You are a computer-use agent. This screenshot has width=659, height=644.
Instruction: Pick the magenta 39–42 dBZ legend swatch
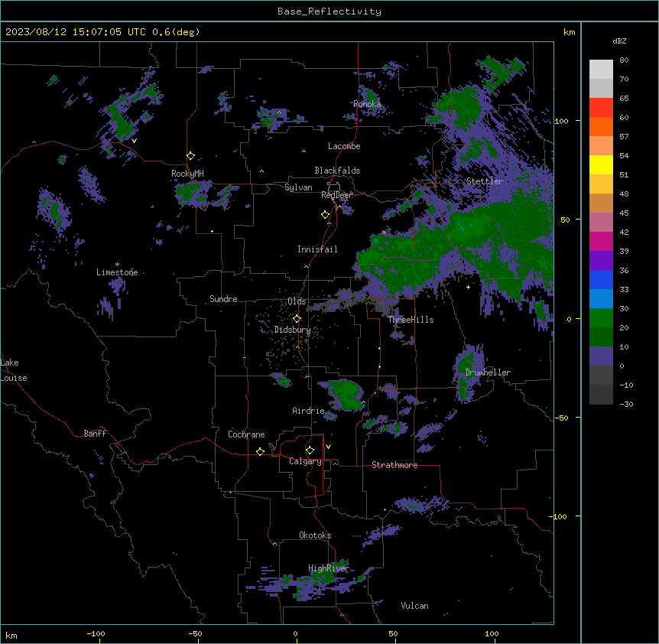click(601, 241)
